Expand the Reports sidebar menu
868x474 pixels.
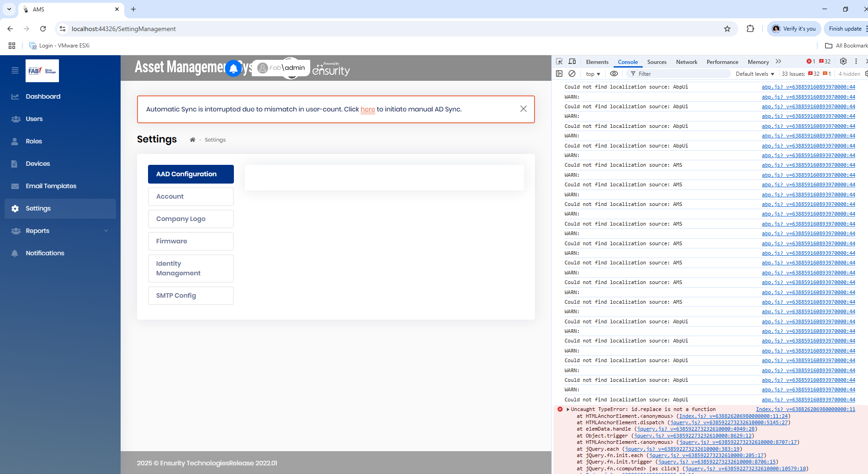tap(60, 231)
